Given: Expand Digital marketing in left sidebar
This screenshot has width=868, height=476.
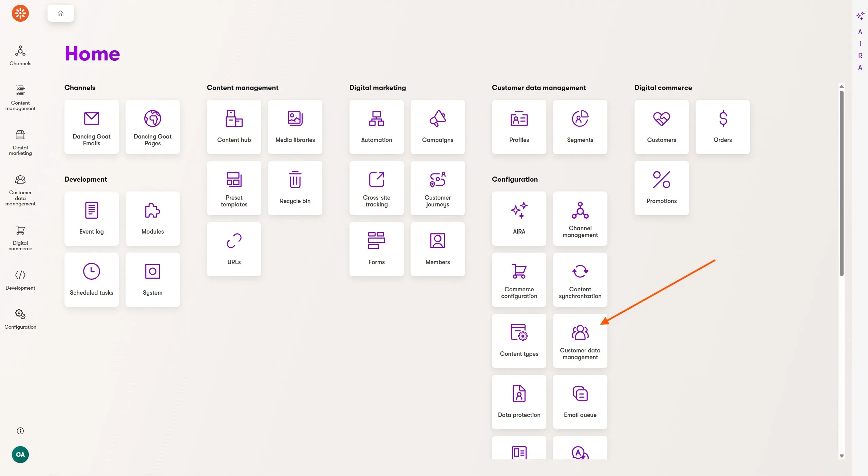Looking at the screenshot, I should click(x=20, y=143).
